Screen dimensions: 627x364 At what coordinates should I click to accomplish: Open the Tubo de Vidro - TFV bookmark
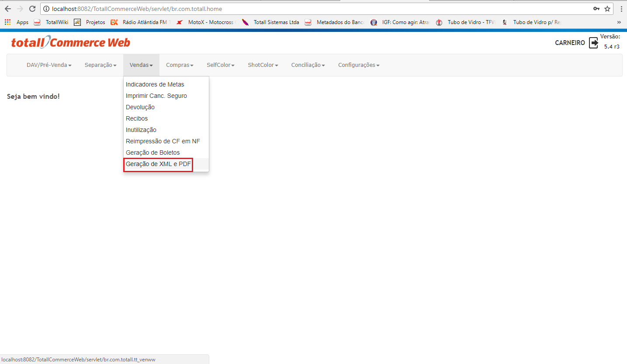pyautogui.click(x=465, y=22)
